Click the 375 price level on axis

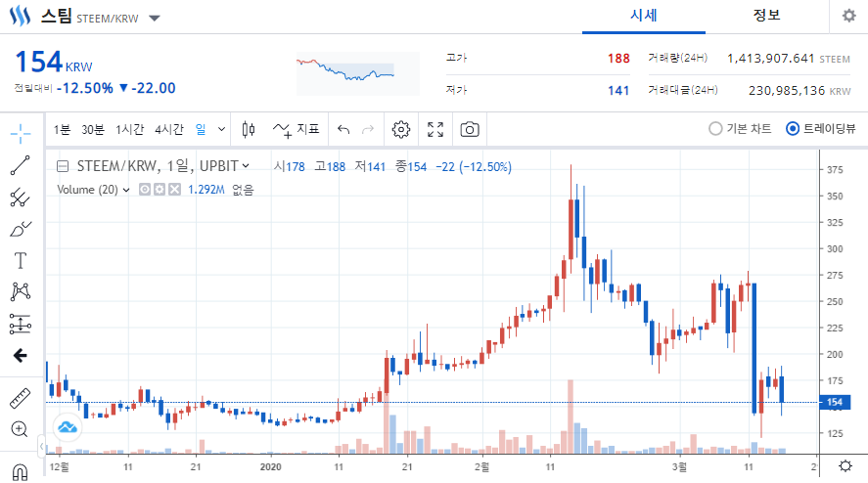835,170
